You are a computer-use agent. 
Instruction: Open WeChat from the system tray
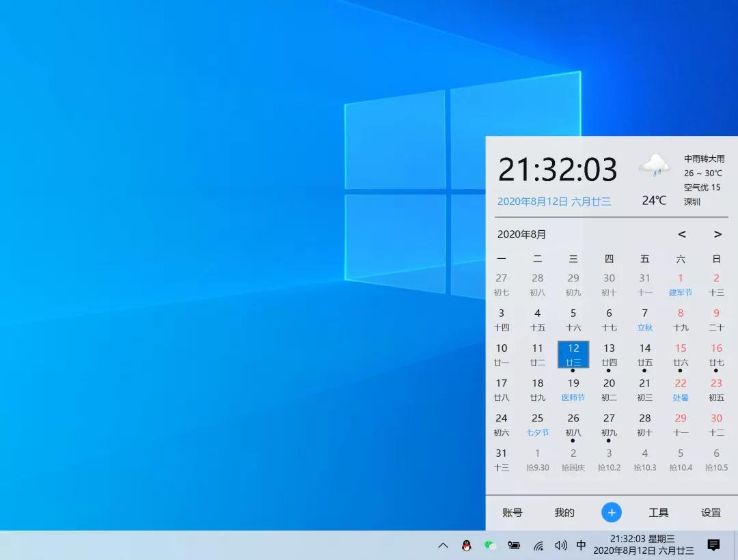(x=489, y=545)
